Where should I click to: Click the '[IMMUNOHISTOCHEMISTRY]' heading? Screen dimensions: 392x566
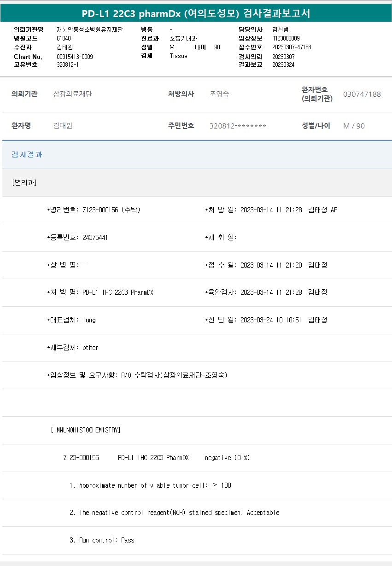(x=85, y=430)
